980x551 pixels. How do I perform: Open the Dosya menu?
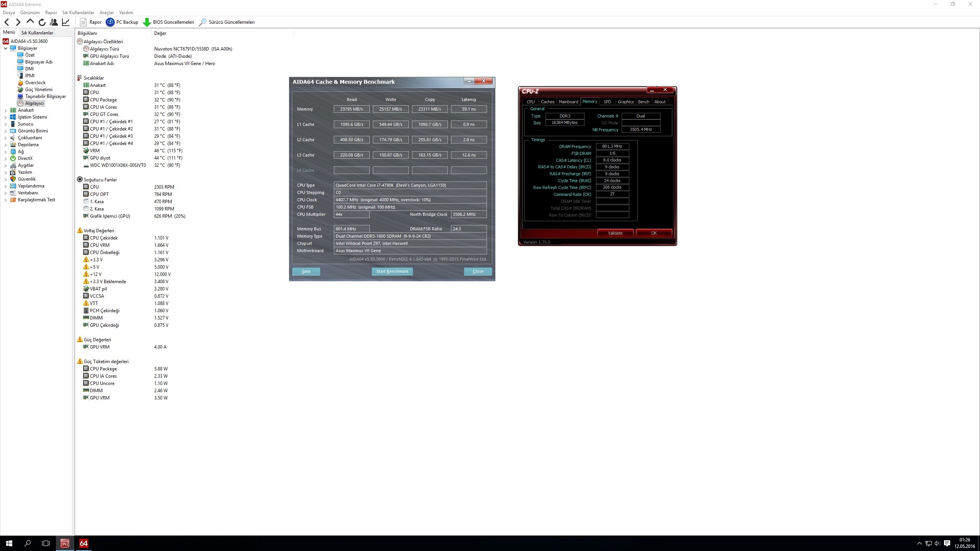(9, 13)
